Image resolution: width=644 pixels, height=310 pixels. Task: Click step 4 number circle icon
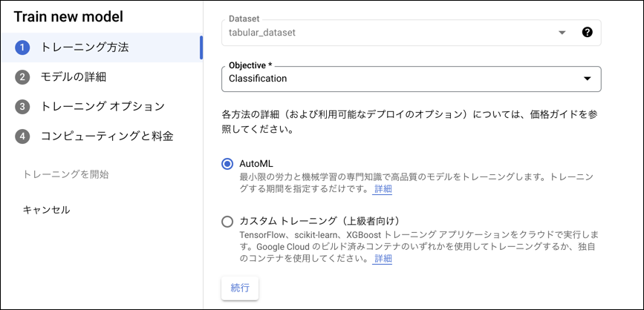point(22,136)
